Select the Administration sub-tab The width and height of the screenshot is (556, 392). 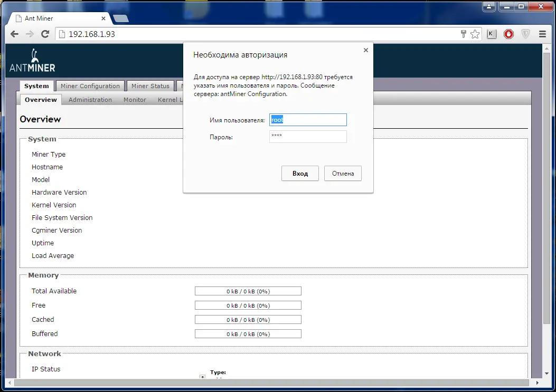(90, 100)
